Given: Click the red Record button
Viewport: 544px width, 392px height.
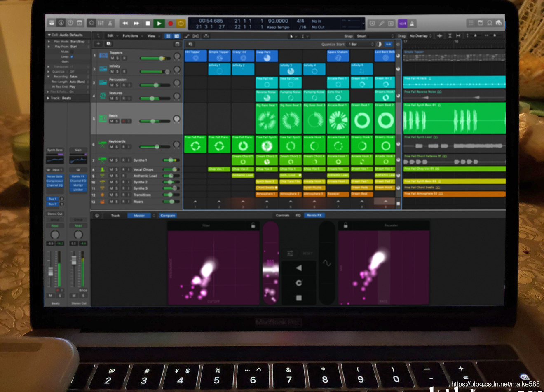Looking at the screenshot, I should pyautogui.click(x=170, y=23).
